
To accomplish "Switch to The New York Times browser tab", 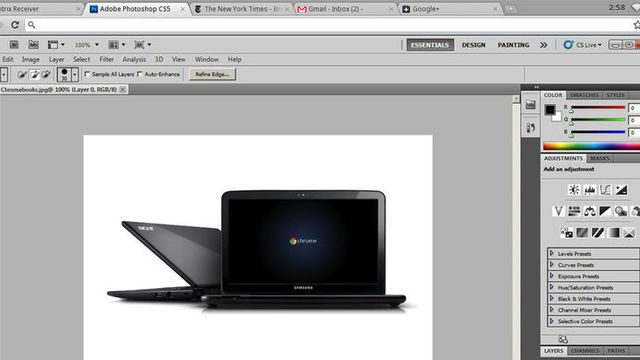I will (242, 9).
